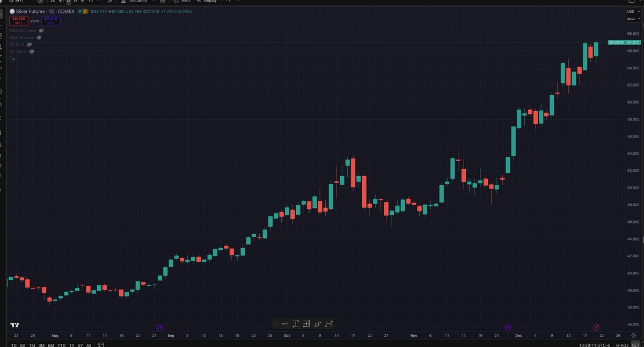Screen dimensions: 644x347
Task: Click the 10:29:11 UTC-6 timezone clock
Action: 594,345
